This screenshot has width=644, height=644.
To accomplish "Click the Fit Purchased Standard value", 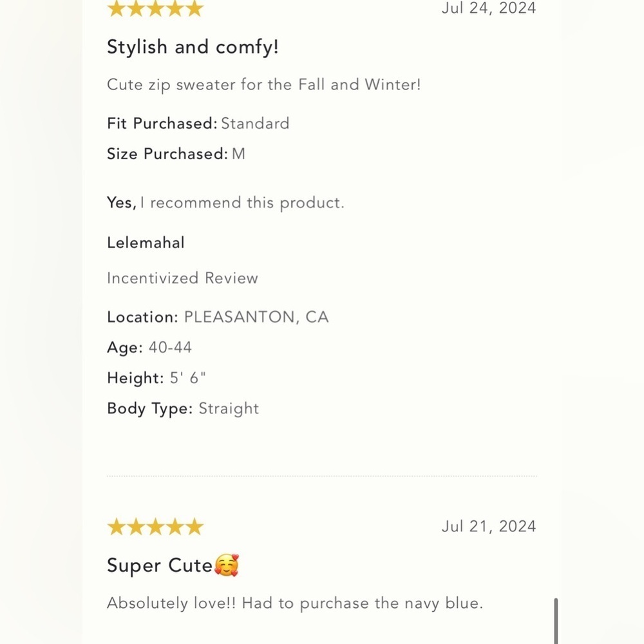I will pyautogui.click(x=255, y=124).
